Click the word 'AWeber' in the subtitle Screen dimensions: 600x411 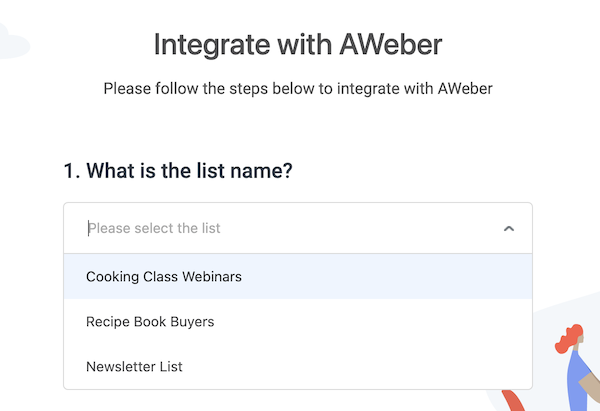(x=463, y=89)
